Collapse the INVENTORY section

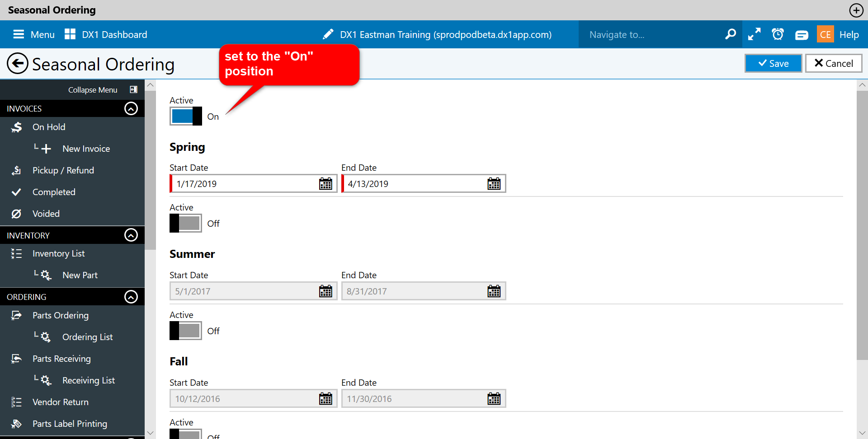pyautogui.click(x=131, y=235)
